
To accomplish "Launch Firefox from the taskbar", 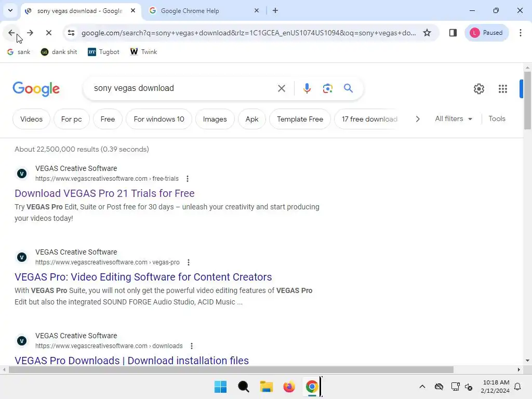I will coord(289,387).
